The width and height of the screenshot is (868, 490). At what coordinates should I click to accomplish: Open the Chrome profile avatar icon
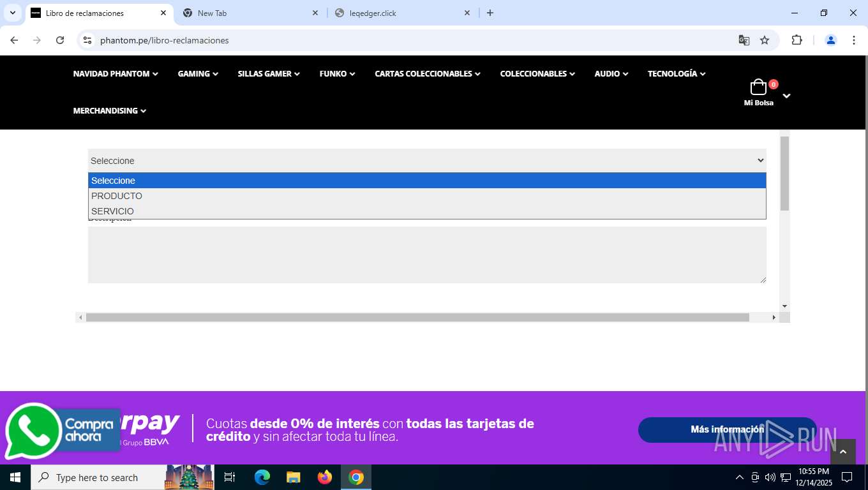coord(831,40)
